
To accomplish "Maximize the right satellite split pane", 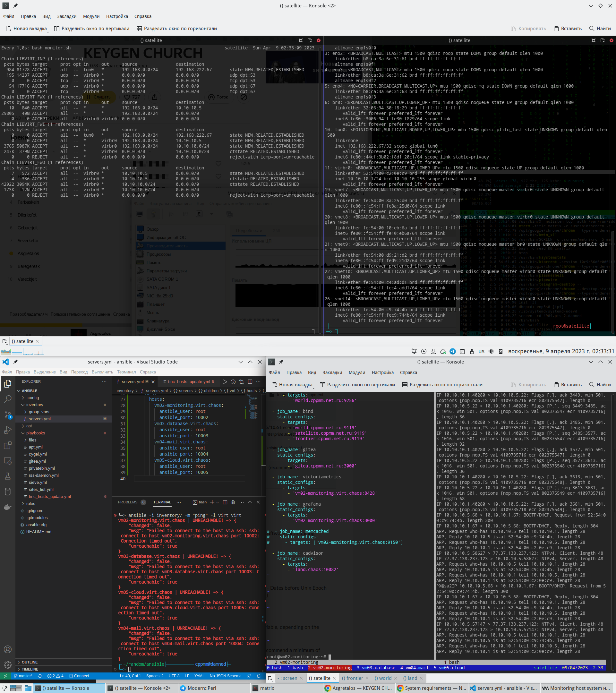I will point(593,40).
